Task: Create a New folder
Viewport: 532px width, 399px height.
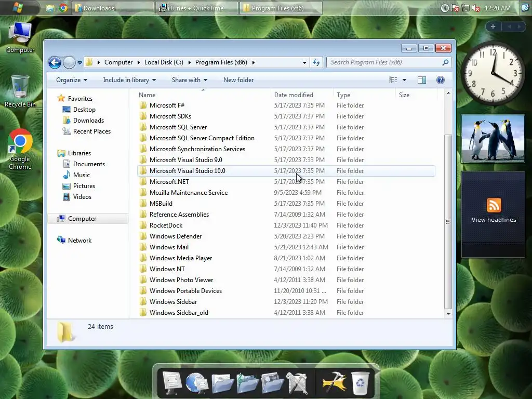Action: (x=238, y=80)
